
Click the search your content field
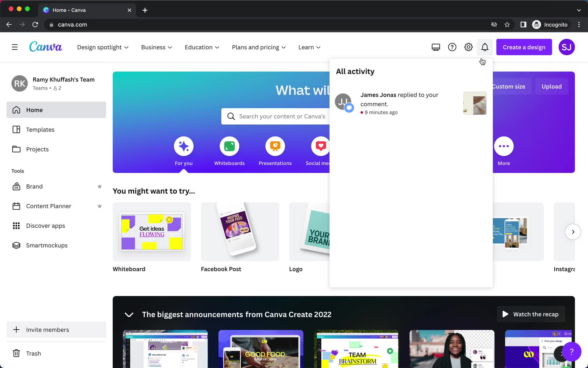click(x=276, y=117)
